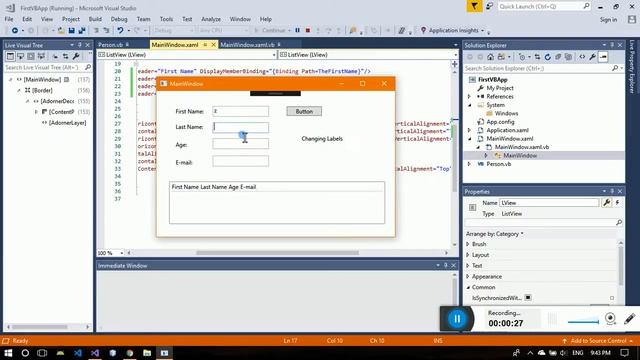
Task: Click the Quick Launch search box
Action: coord(544,6)
